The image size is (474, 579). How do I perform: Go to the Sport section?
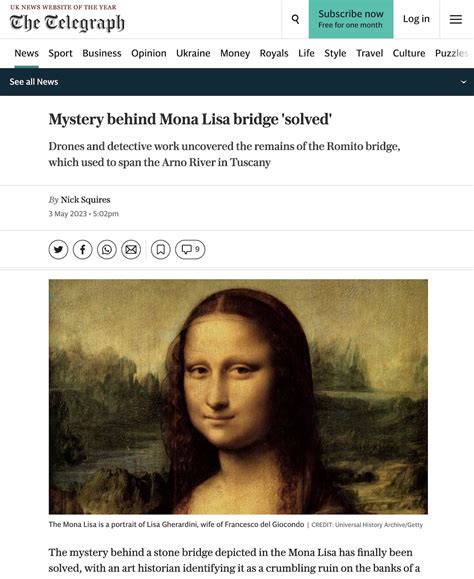click(x=60, y=53)
